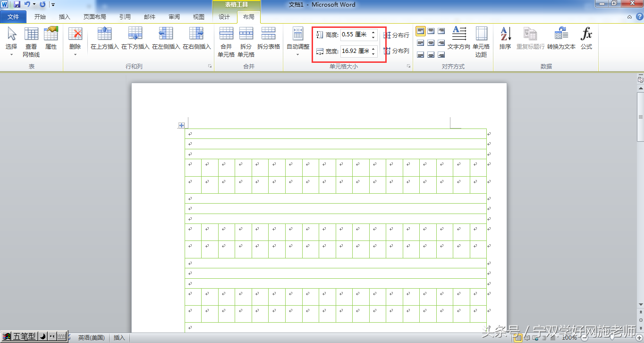Collapse the ribbon with the caret
This screenshot has height=343, width=644.
click(x=629, y=17)
